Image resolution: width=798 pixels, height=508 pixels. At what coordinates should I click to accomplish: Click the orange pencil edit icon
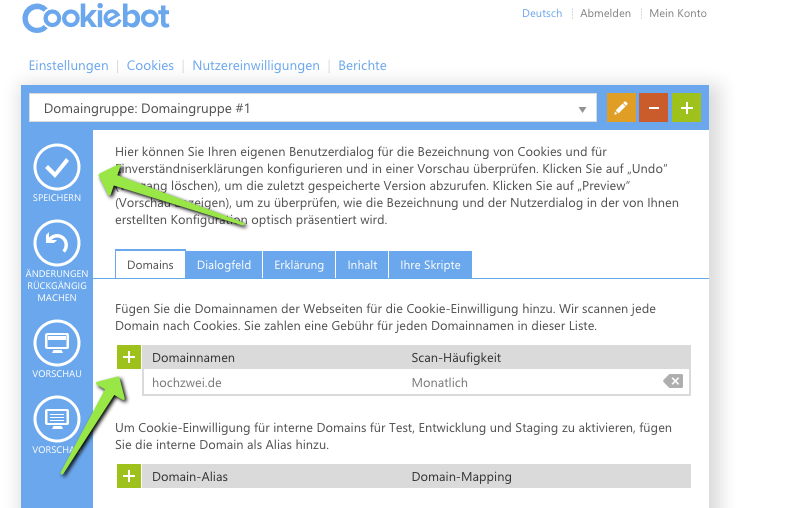pos(621,108)
